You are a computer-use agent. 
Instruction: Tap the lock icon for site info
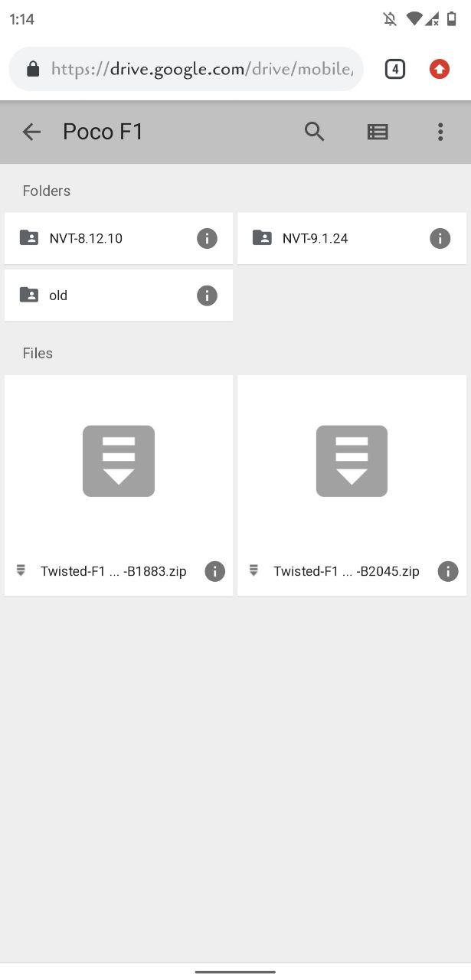(32, 70)
